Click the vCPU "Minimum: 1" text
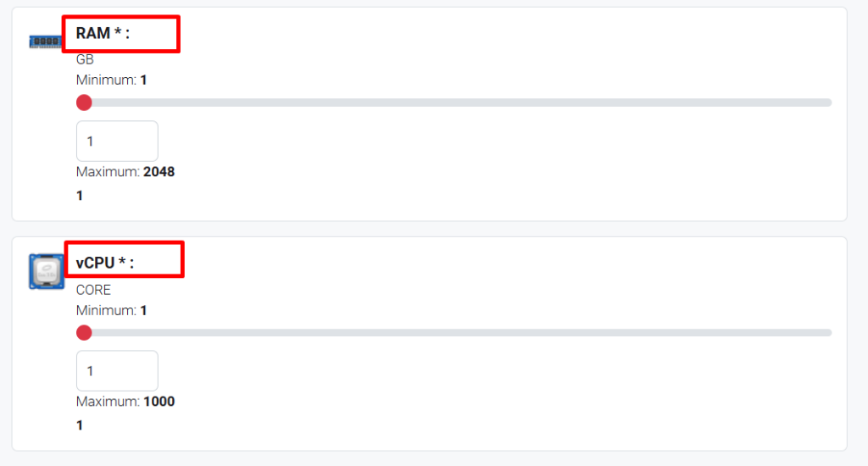868x466 pixels. [x=111, y=310]
